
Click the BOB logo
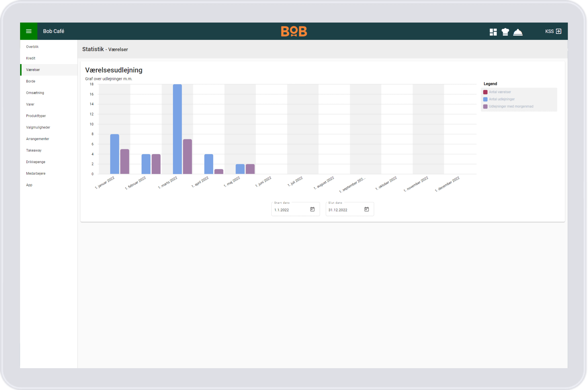[294, 31]
